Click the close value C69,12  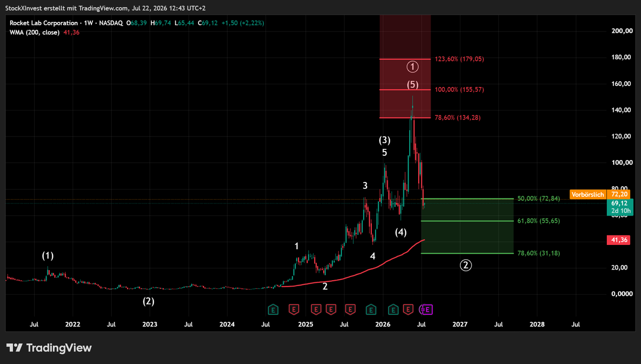tap(208, 23)
